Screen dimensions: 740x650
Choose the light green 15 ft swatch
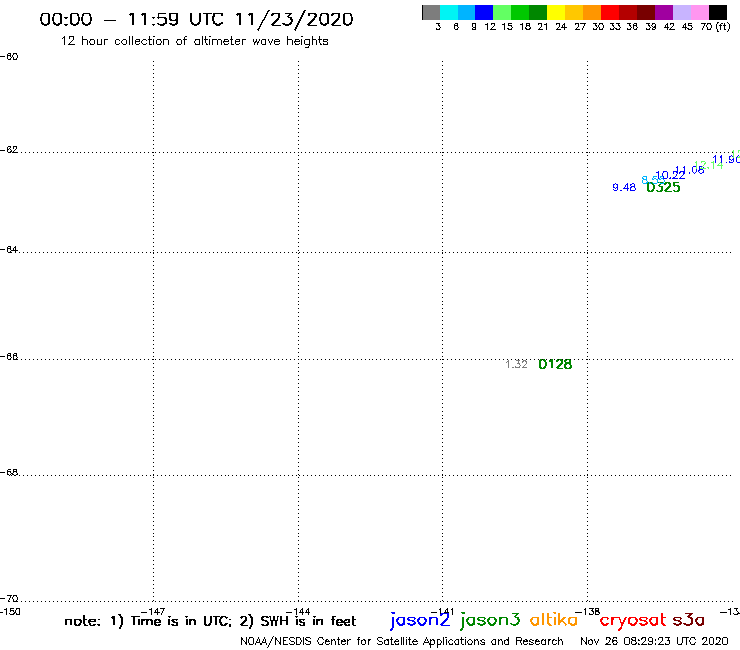click(502, 12)
